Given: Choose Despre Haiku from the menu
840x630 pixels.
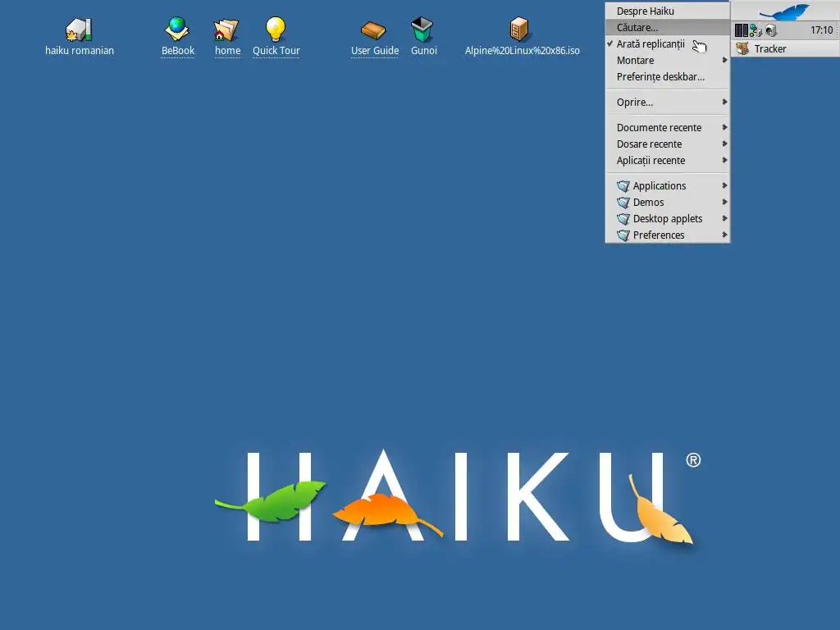Looking at the screenshot, I should click(x=668, y=11).
